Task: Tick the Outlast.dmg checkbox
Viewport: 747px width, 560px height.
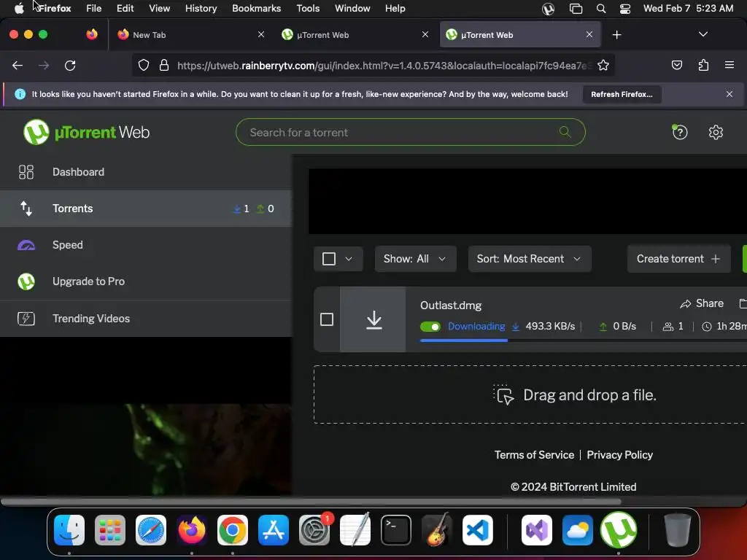Action: pyautogui.click(x=327, y=319)
